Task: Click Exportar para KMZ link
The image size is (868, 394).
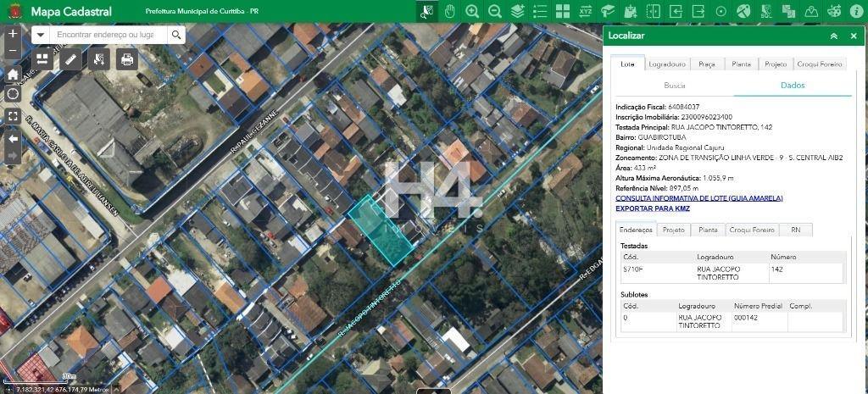Action: [x=652, y=208]
